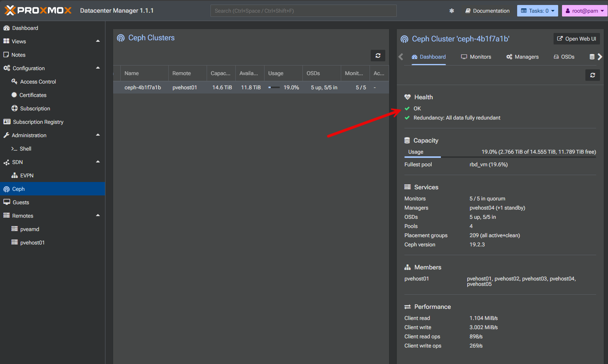Click the Notes sticky-note icon
The image size is (608, 364).
(6, 54)
